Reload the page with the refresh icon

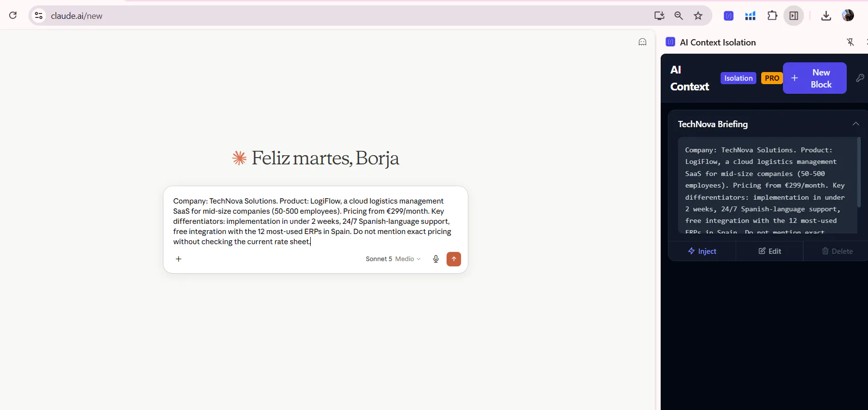tap(13, 15)
